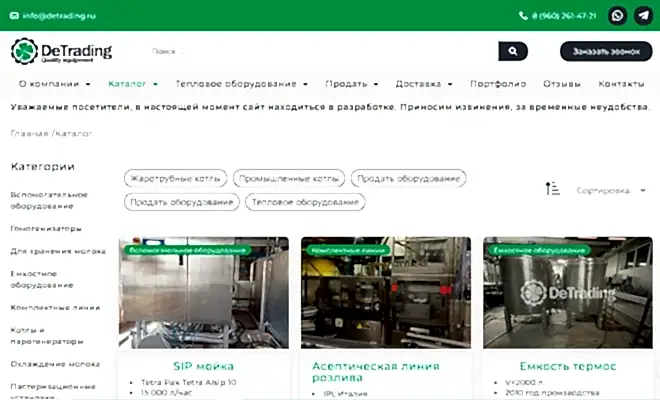This screenshot has height=400, width=660.
Task: Go to the Отзывы page
Action: pyautogui.click(x=562, y=84)
